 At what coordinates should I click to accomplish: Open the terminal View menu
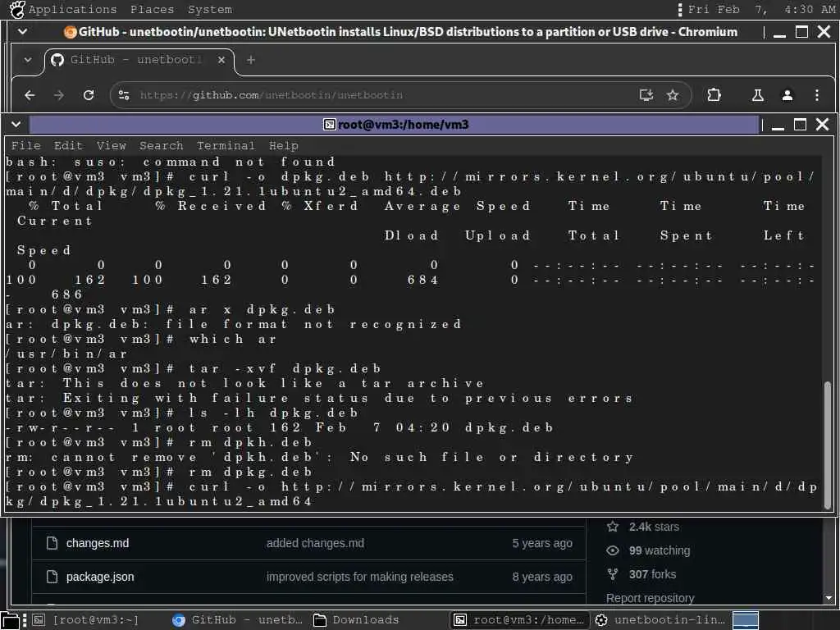[112, 146]
